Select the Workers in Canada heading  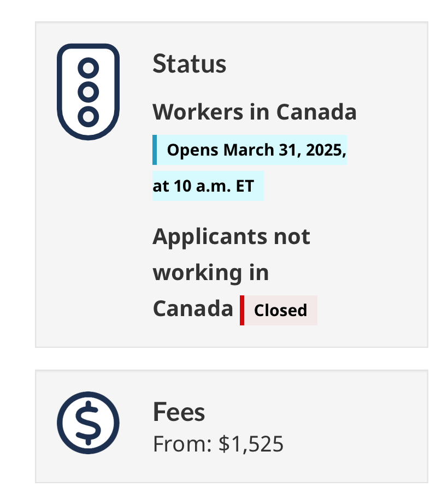tap(255, 112)
